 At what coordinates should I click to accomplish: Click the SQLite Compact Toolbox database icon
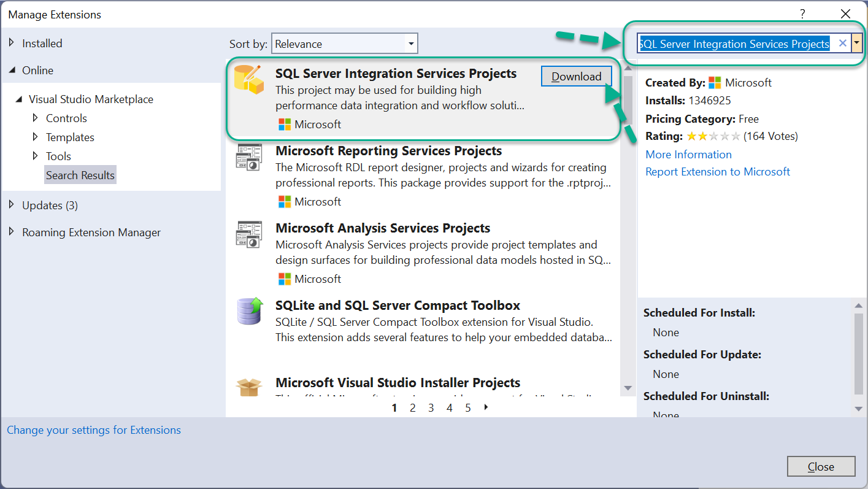[x=249, y=311]
